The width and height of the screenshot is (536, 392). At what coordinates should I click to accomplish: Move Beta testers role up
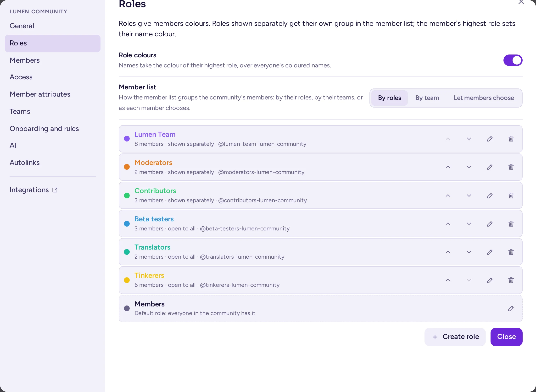[448, 224]
